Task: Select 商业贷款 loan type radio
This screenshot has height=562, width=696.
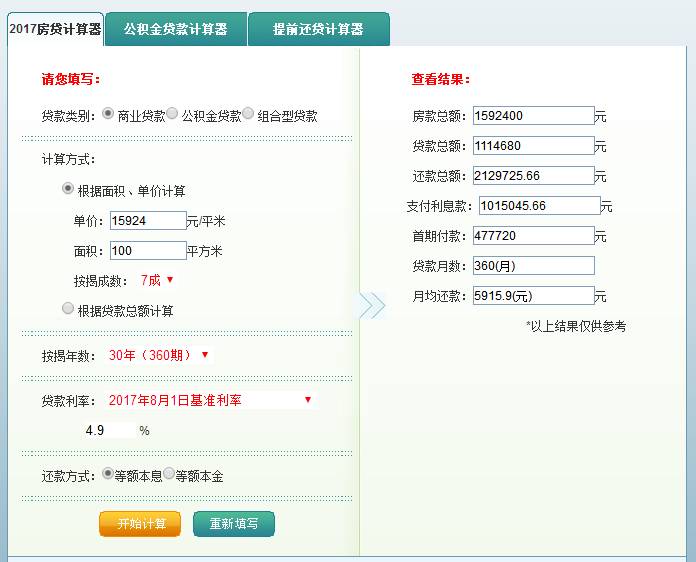Action: (108, 114)
